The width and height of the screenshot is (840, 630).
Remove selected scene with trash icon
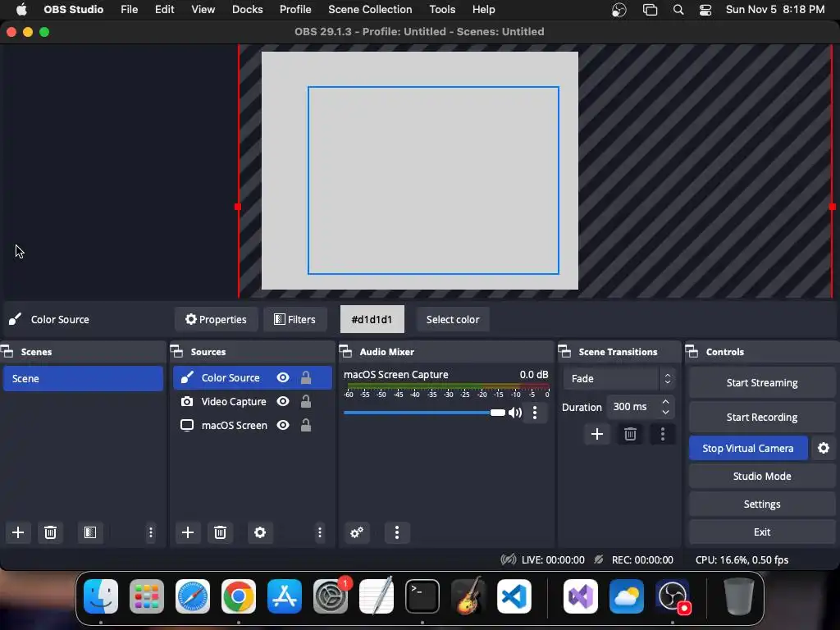coord(50,532)
